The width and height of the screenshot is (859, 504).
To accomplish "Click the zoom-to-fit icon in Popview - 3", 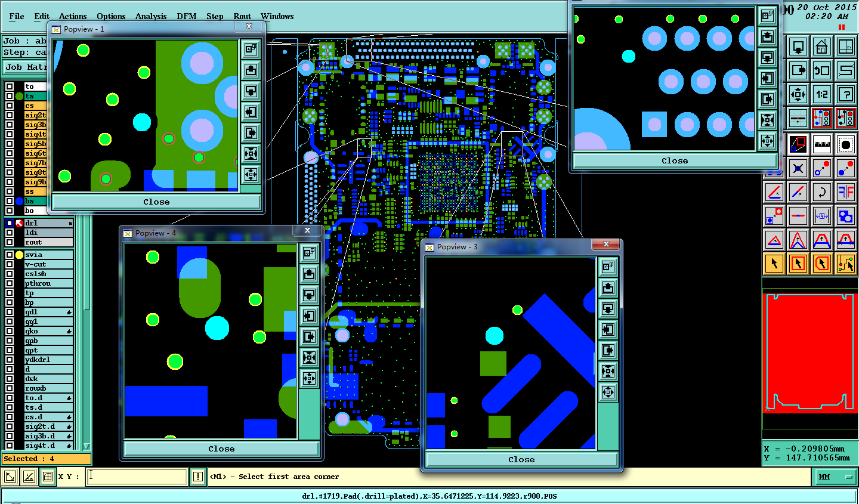I will [x=608, y=372].
